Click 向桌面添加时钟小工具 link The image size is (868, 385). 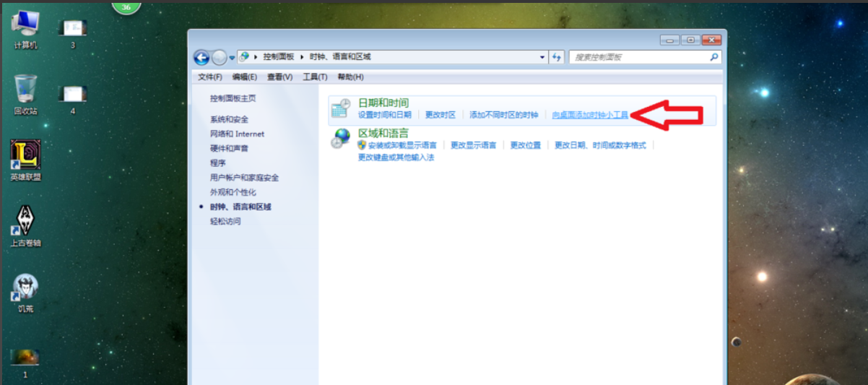590,115
